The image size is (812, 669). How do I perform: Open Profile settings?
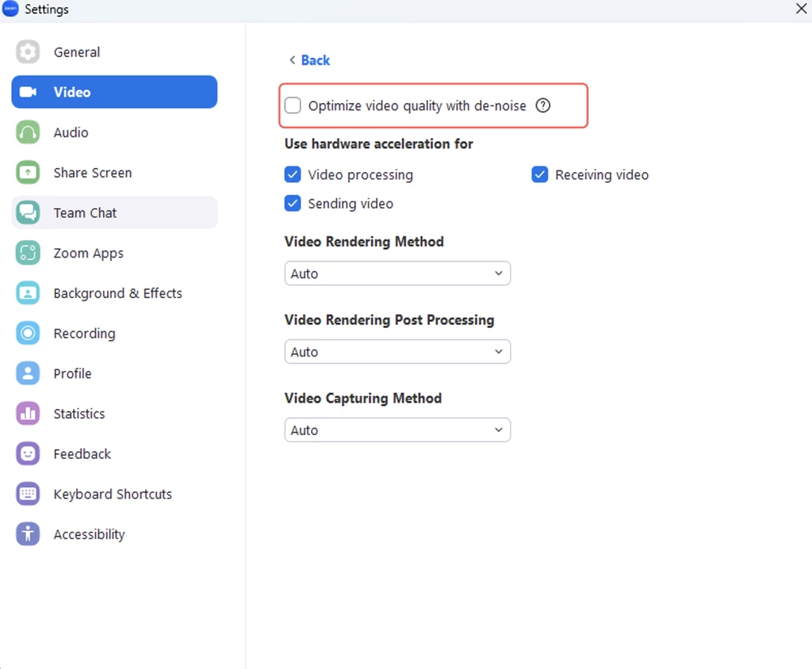click(114, 373)
